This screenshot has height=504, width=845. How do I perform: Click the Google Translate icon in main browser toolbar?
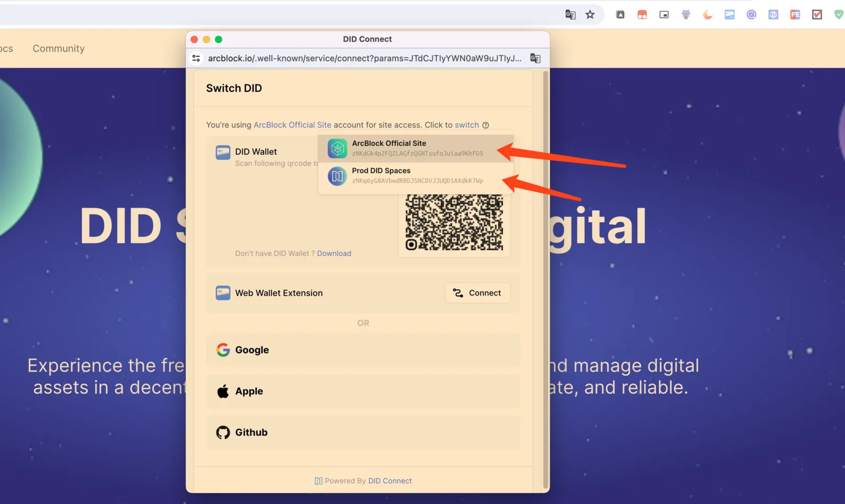570,15
